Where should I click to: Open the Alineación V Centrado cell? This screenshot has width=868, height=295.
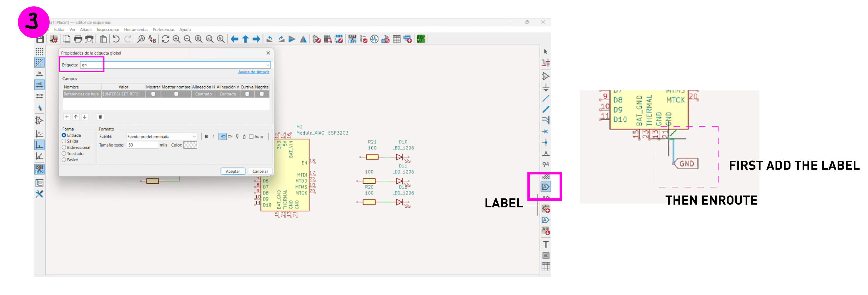(228, 94)
